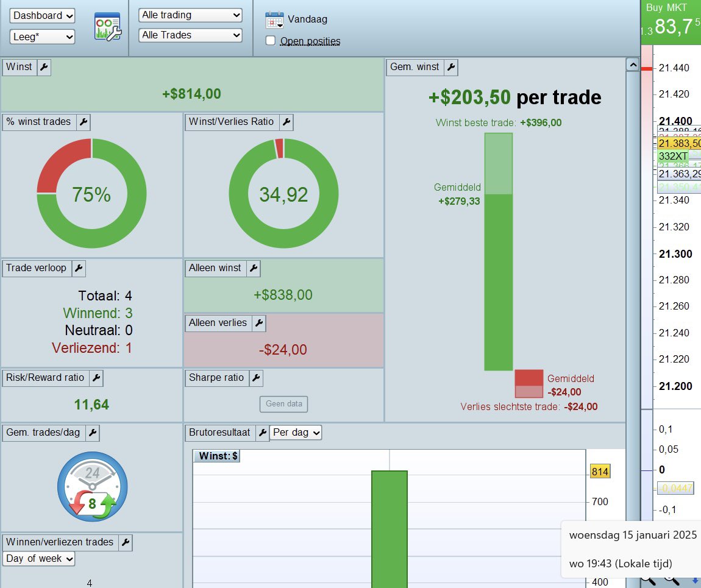701x588 pixels.
Task: Open settings wrench for Brutoresultaat
Action: (263, 433)
